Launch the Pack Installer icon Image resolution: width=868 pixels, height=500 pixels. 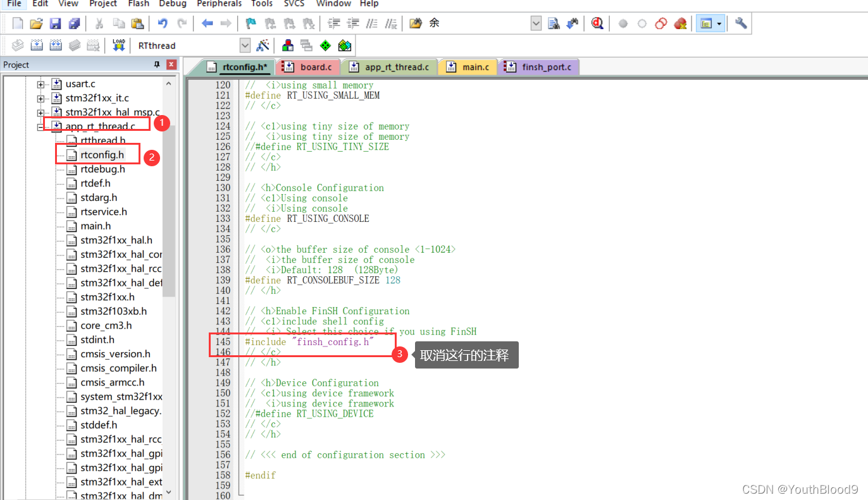(344, 46)
